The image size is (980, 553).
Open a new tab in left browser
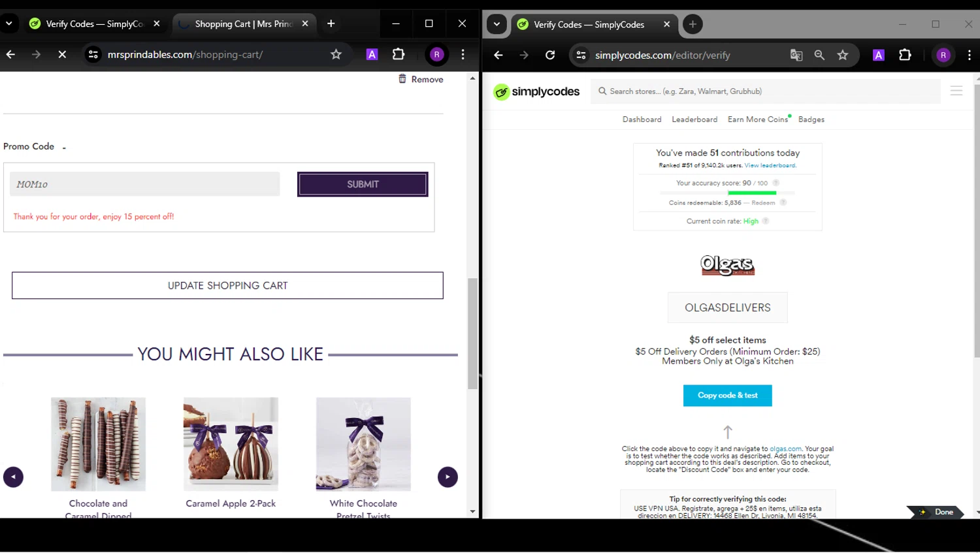(331, 24)
